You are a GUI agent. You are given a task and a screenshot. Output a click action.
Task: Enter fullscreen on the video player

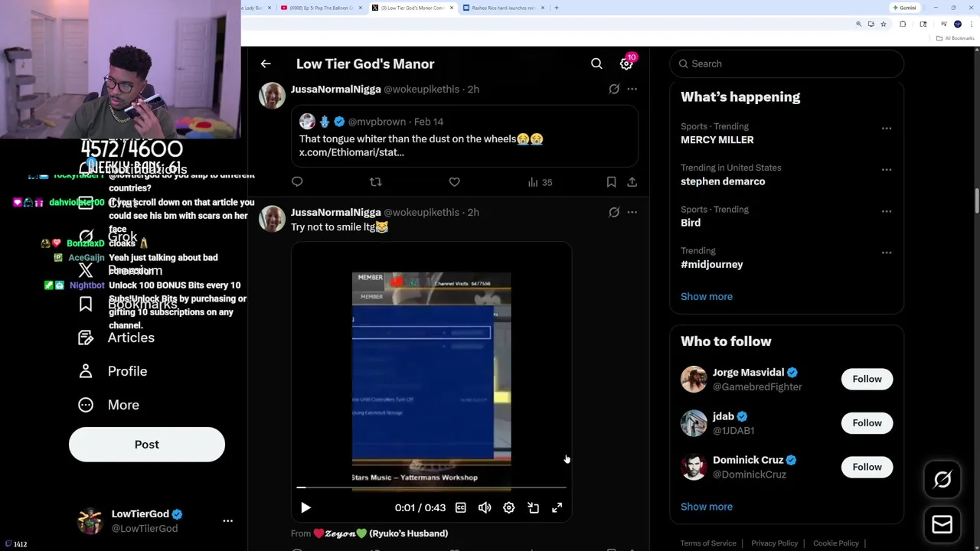(x=557, y=508)
